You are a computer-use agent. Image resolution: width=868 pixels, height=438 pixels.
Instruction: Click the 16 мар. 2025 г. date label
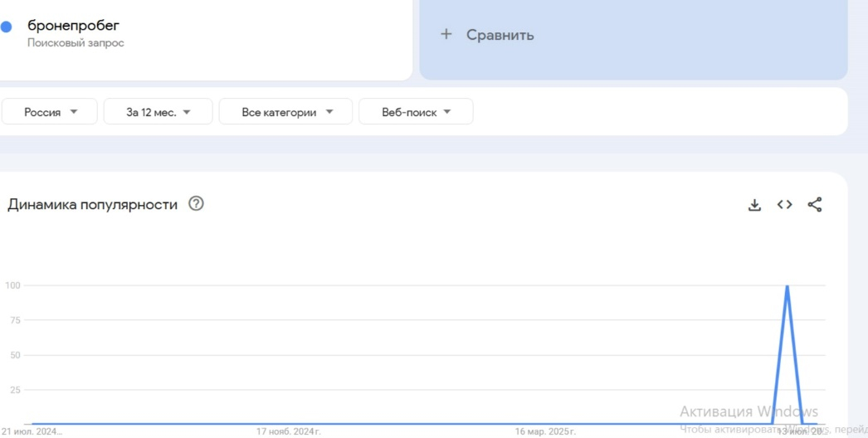tap(545, 431)
